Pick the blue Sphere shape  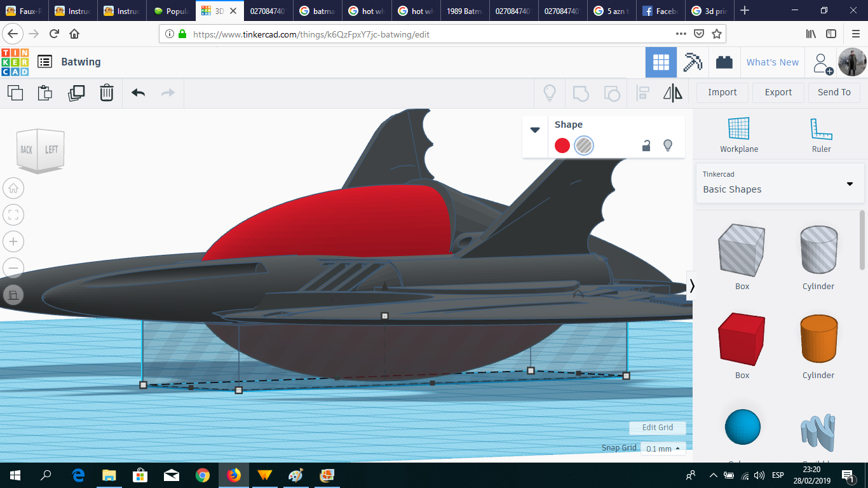[743, 428]
